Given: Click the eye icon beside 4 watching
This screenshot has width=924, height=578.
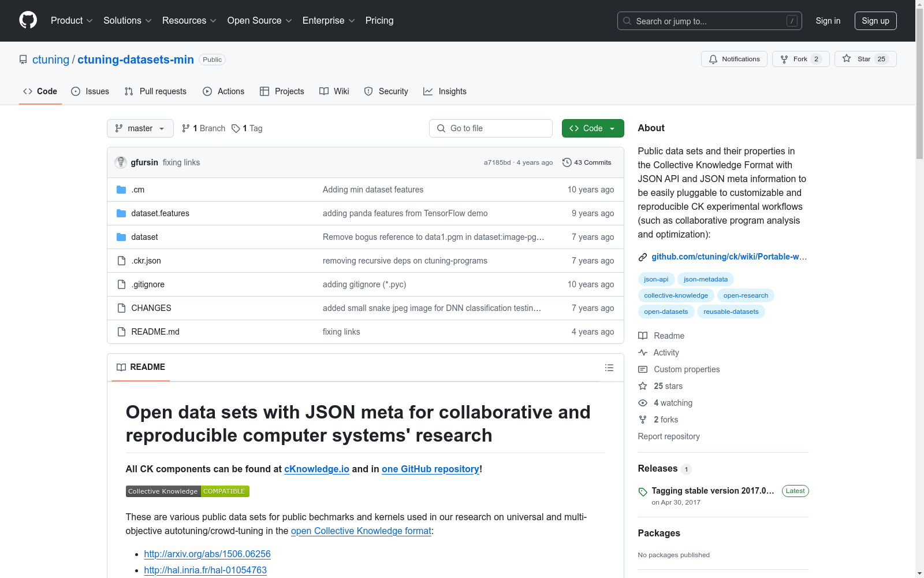Looking at the screenshot, I should click(x=643, y=403).
